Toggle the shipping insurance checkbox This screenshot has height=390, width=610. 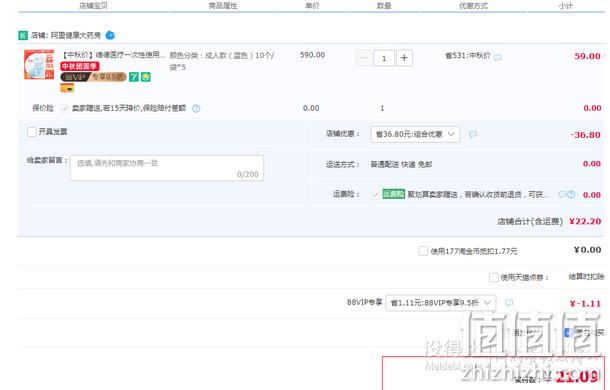click(375, 194)
